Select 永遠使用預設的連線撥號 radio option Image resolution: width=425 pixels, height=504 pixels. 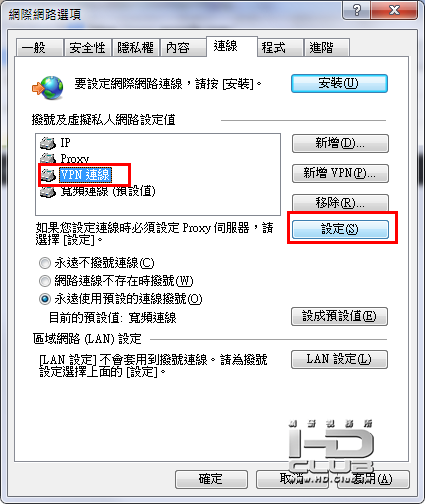pyautogui.click(x=45, y=299)
